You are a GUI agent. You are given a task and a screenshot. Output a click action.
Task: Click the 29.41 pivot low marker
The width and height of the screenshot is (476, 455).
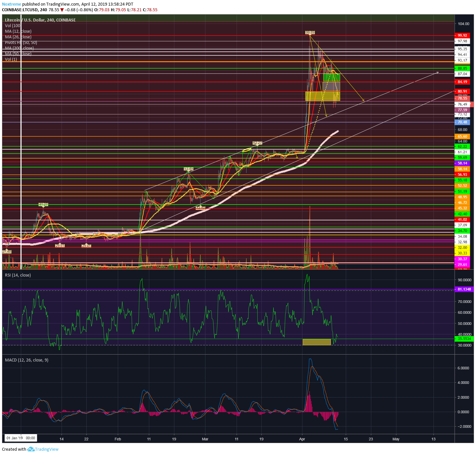[86, 246]
